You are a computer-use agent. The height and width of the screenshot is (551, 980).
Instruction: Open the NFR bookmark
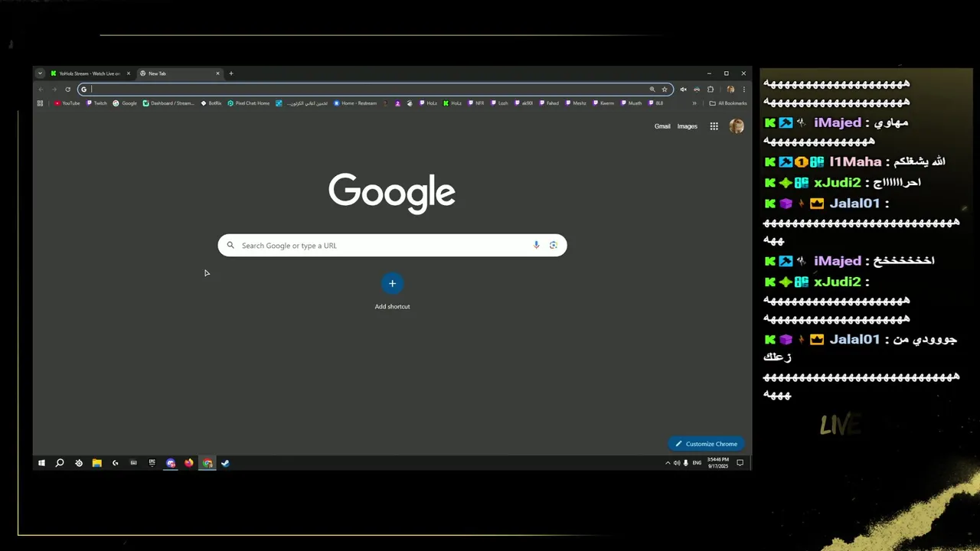475,103
